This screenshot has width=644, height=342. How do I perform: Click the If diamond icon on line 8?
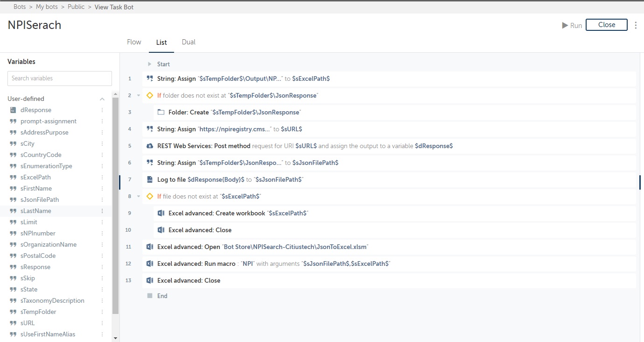150,196
